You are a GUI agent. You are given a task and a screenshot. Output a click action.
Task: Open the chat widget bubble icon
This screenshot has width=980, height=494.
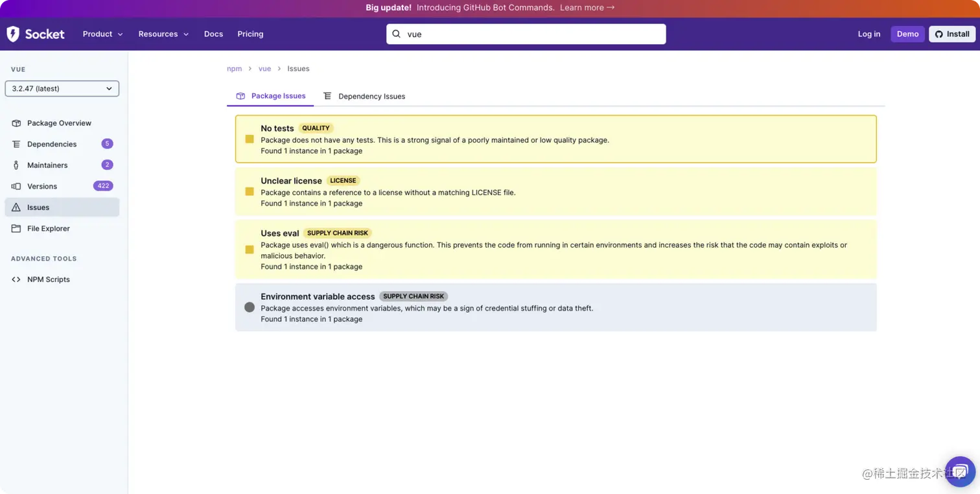click(960, 471)
